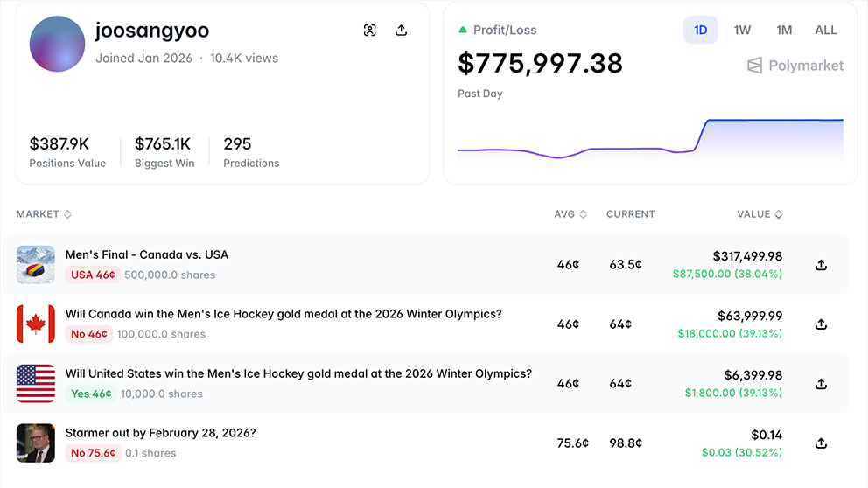Click the green Profit/Loss triangle indicator
Screen dimensions: 868x488
tap(463, 30)
